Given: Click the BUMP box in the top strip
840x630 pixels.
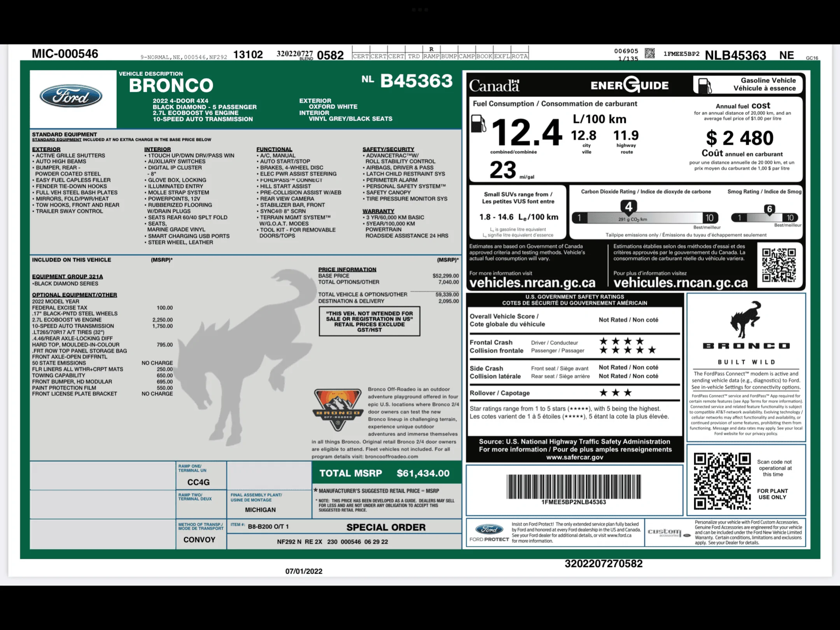Looking at the screenshot, I should pyautogui.click(x=449, y=56).
